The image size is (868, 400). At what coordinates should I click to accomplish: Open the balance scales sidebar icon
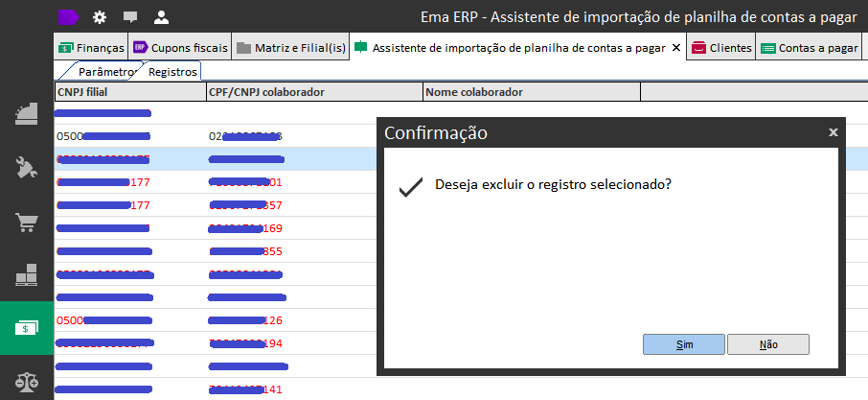[x=27, y=381]
